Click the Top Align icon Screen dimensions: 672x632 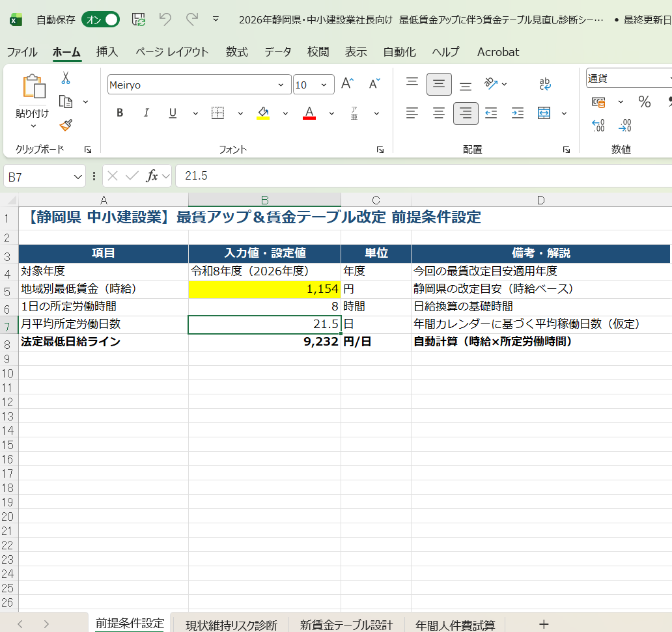(x=412, y=82)
